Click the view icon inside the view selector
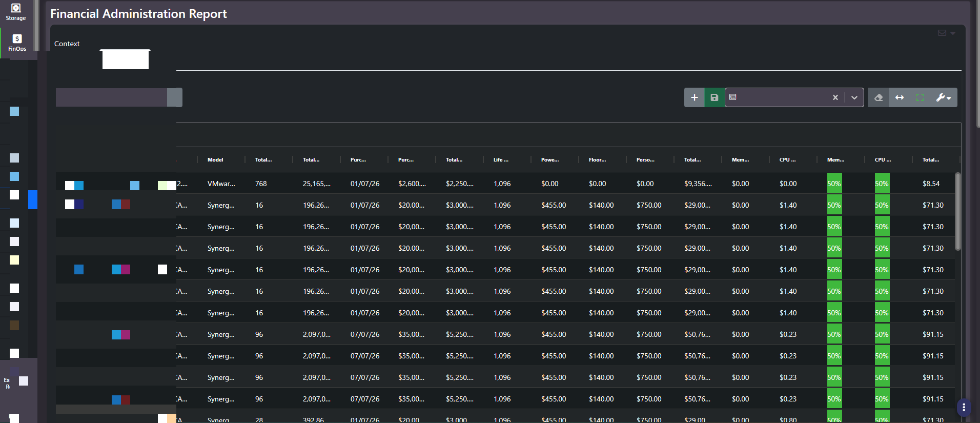The image size is (980, 423). 732,97
